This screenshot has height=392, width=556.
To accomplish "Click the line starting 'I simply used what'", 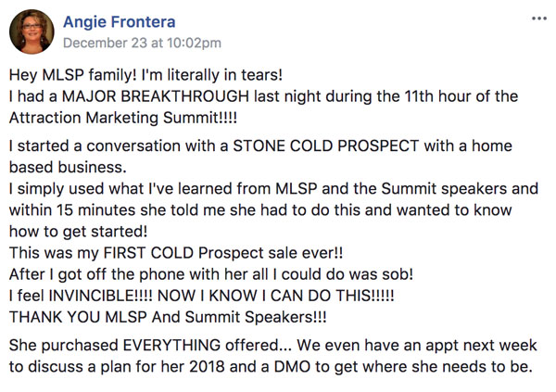I will [x=273, y=188].
